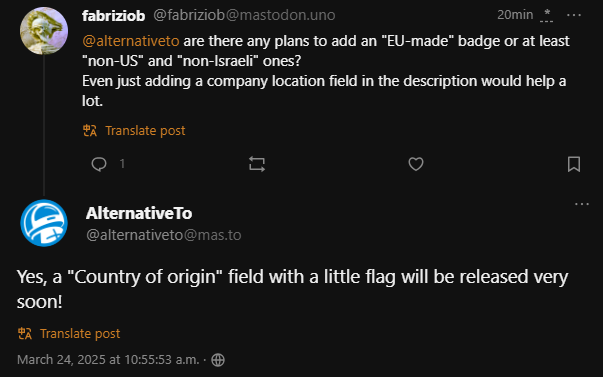
Task: Open the 20min timestamp link
Action: coord(515,15)
